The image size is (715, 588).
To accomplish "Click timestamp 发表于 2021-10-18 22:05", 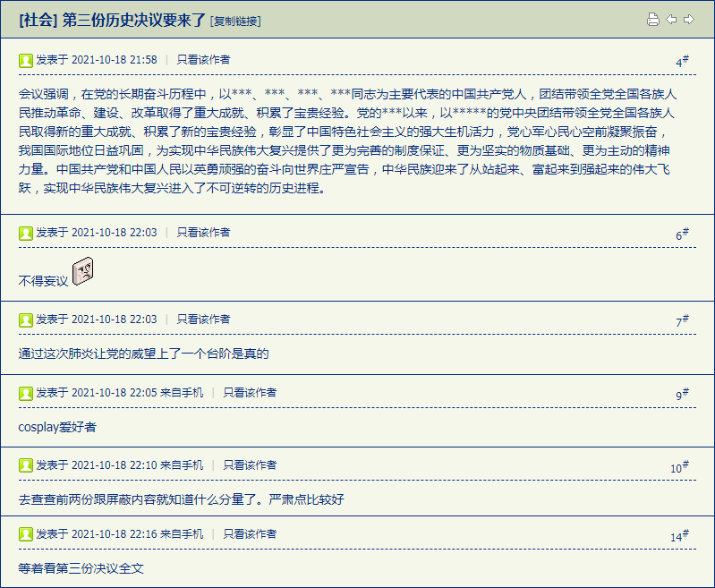I will pos(97,393).
